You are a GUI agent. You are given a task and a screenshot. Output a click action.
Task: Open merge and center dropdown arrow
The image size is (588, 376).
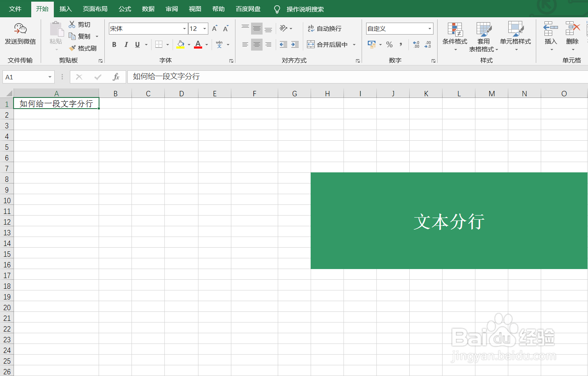[x=354, y=44]
